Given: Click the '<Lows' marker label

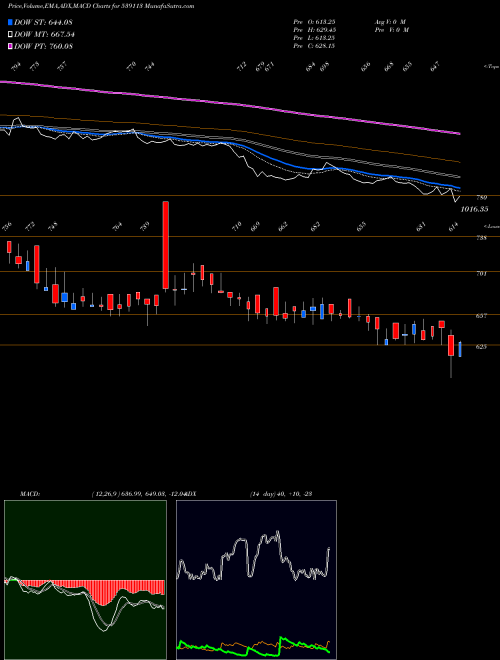Looking at the screenshot, I should tap(492, 226).
